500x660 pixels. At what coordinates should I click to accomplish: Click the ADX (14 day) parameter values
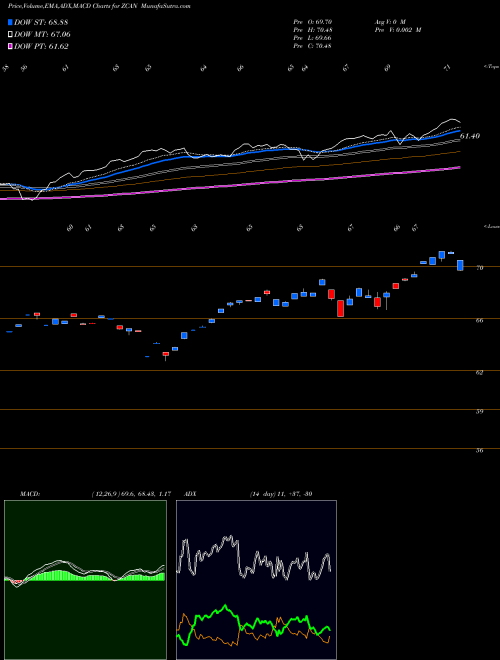click(x=280, y=494)
